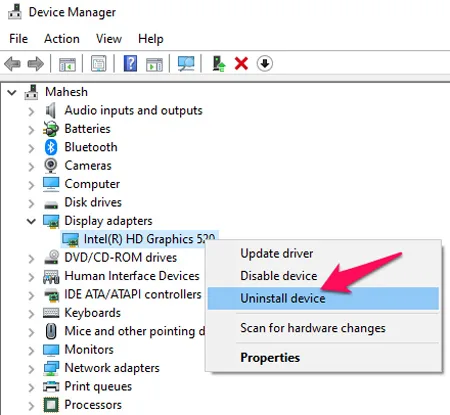Click the Properties sheet toolbar icon
The width and height of the screenshot is (450, 415).
point(99,63)
